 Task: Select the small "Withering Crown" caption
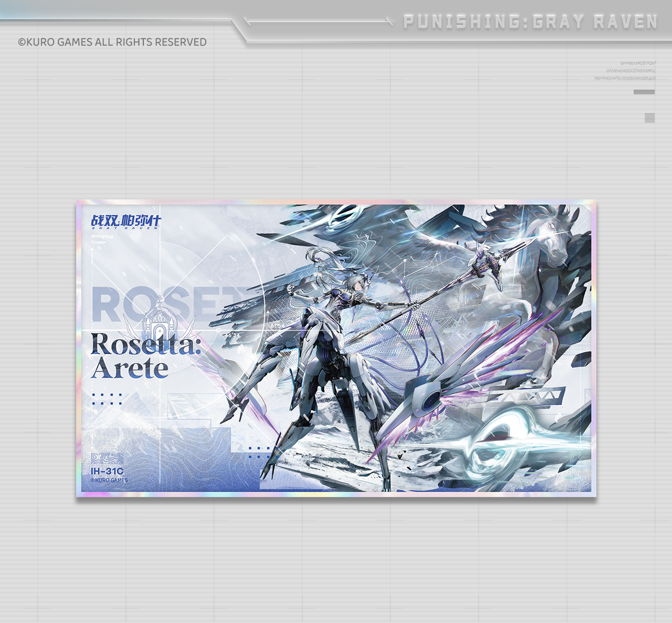click(102, 239)
